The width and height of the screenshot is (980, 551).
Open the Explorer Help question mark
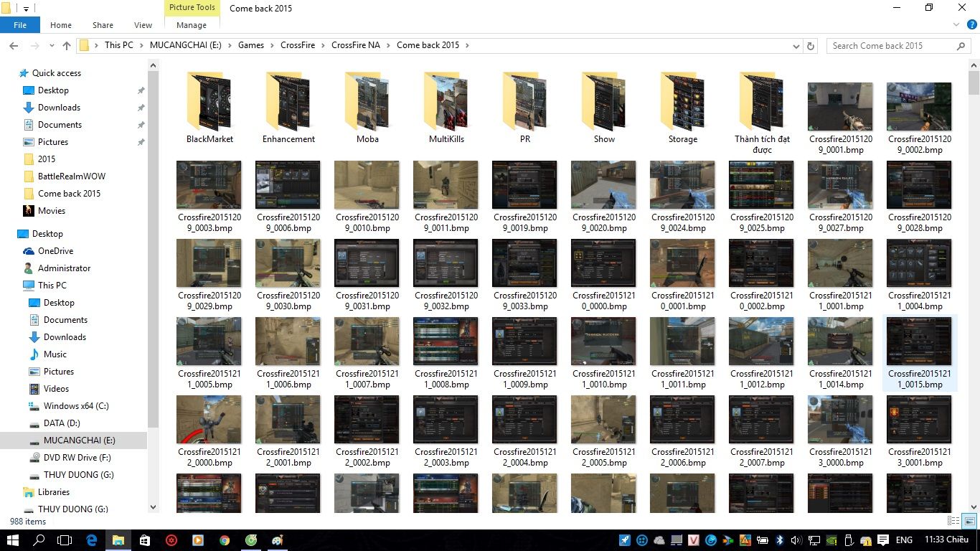tap(971, 24)
